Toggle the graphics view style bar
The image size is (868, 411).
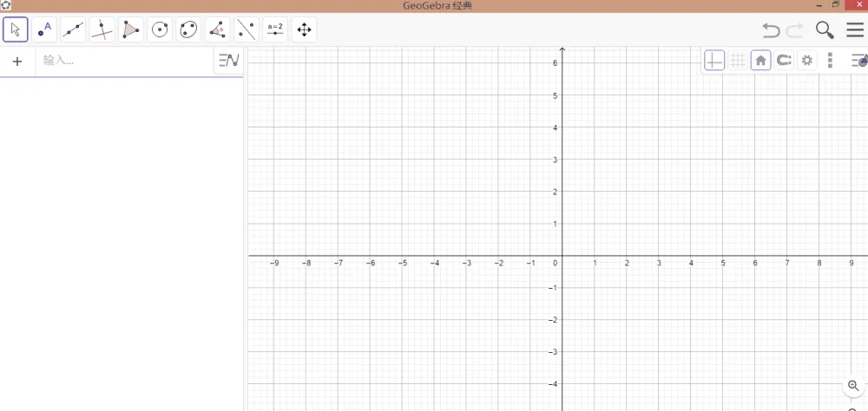point(859,61)
